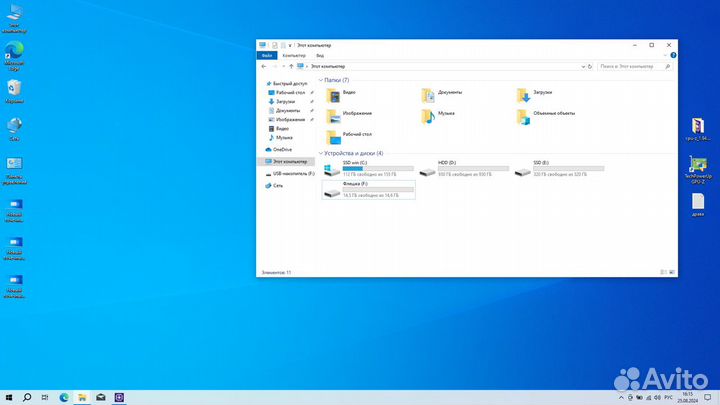Switch to details view in the status bar

click(x=664, y=272)
